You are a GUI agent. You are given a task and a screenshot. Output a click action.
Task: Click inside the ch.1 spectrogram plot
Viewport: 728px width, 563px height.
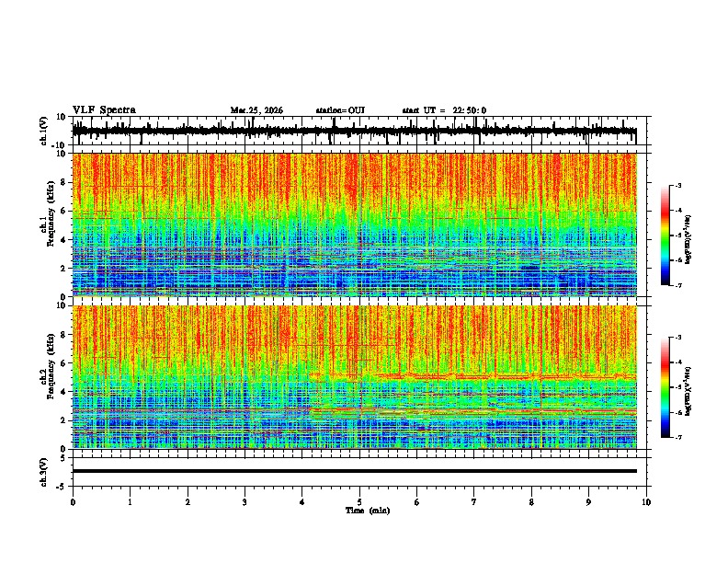[355, 224]
